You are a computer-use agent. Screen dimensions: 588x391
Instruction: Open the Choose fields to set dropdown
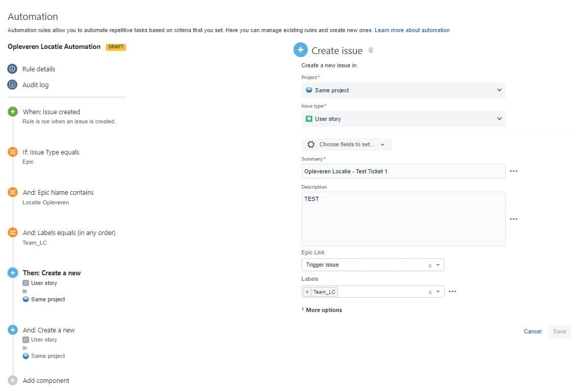point(347,145)
